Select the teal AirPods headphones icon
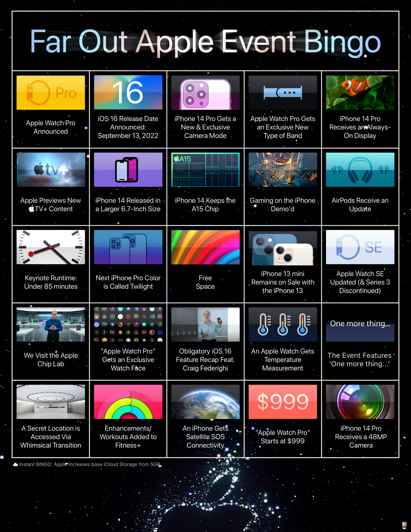The image size is (411, 532). 360,170
